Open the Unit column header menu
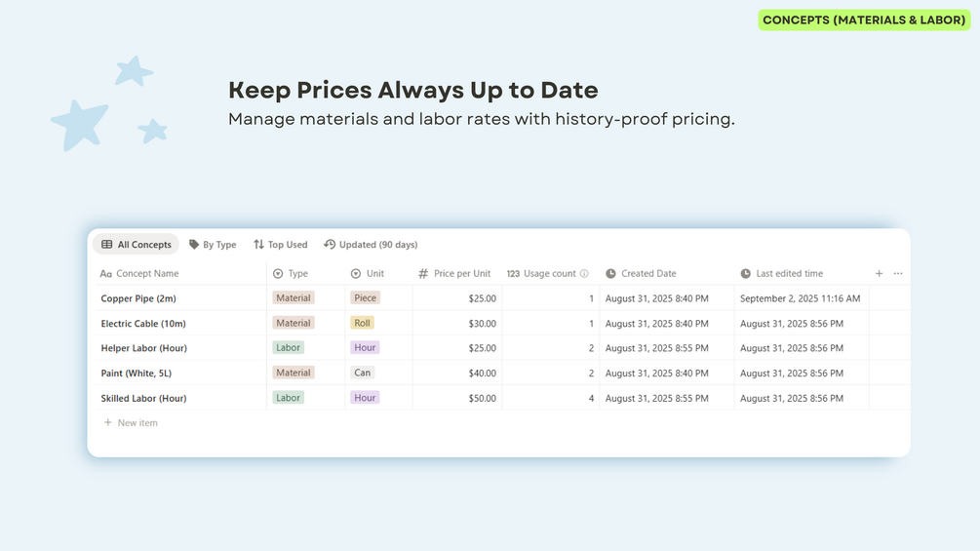This screenshot has width=980, height=551. tap(374, 274)
